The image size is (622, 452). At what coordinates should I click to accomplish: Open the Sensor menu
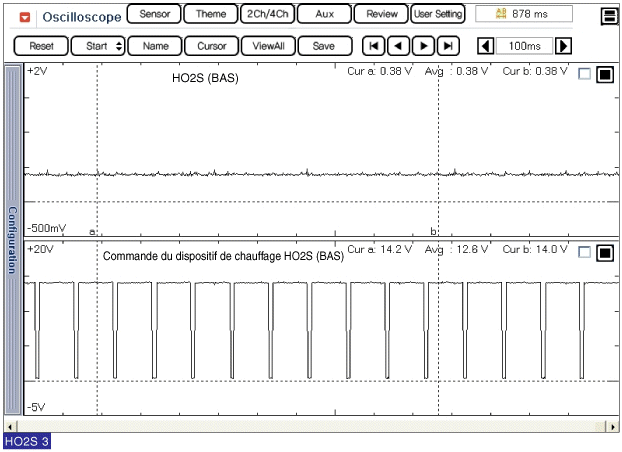(154, 15)
